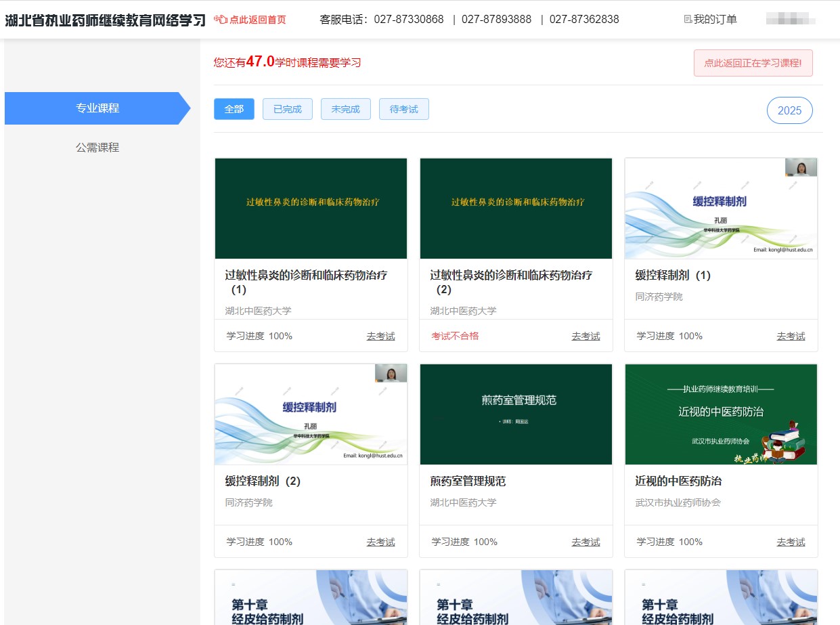Filter courses by 未完成
Screen dimensions: 840x625
click(x=346, y=109)
